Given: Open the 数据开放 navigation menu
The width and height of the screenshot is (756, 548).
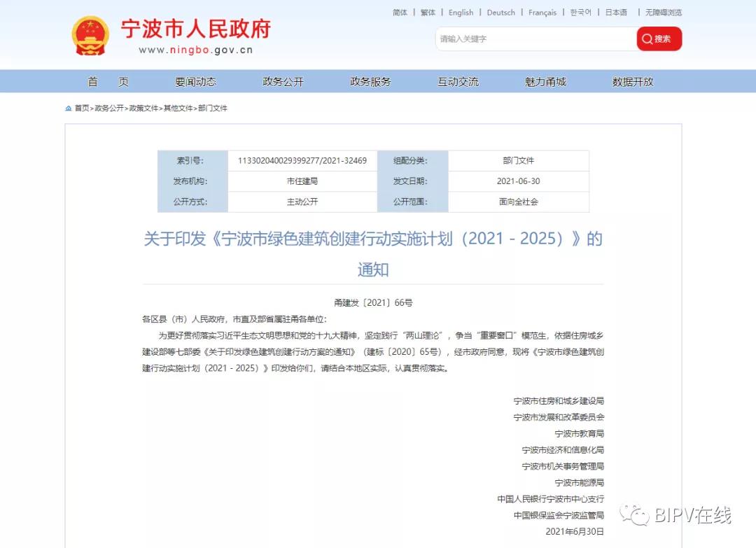Looking at the screenshot, I should tap(633, 82).
